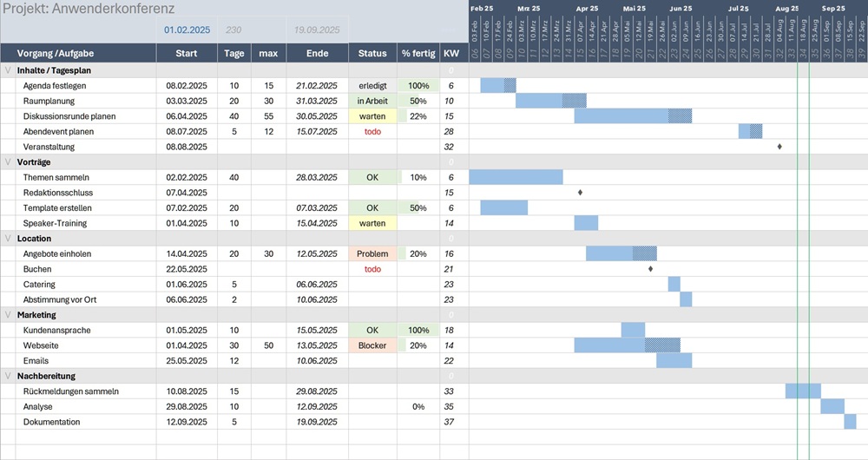Select the Dokumentation task name
The width and height of the screenshot is (868, 460).
(x=51, y=422)
